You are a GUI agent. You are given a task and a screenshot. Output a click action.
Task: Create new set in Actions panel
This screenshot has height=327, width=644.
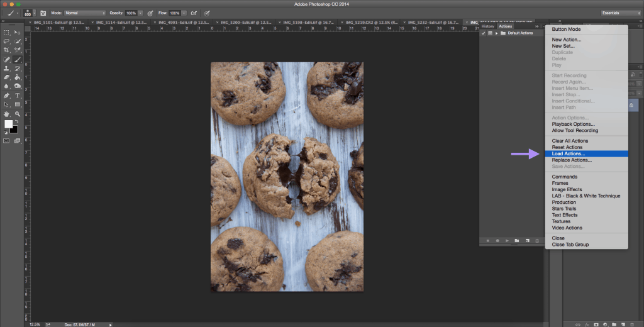517,241
